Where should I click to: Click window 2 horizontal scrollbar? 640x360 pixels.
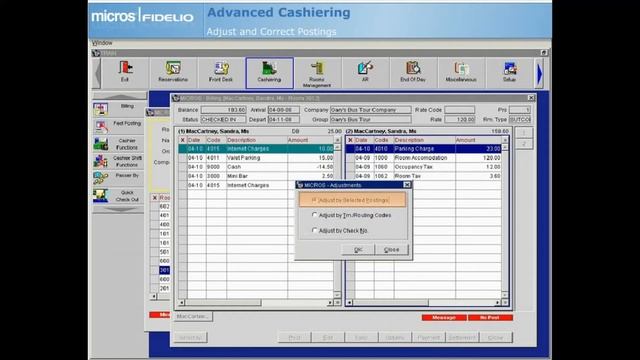(424, 302)
